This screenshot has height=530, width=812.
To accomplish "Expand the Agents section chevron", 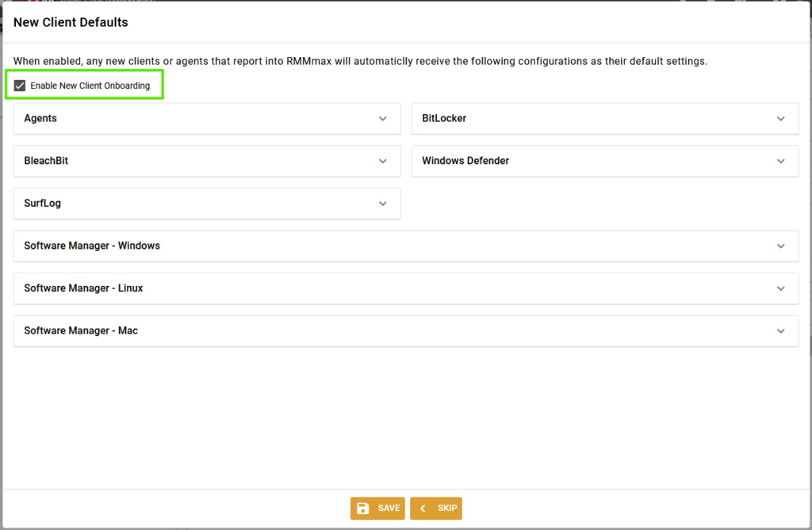I will (383, 119).
